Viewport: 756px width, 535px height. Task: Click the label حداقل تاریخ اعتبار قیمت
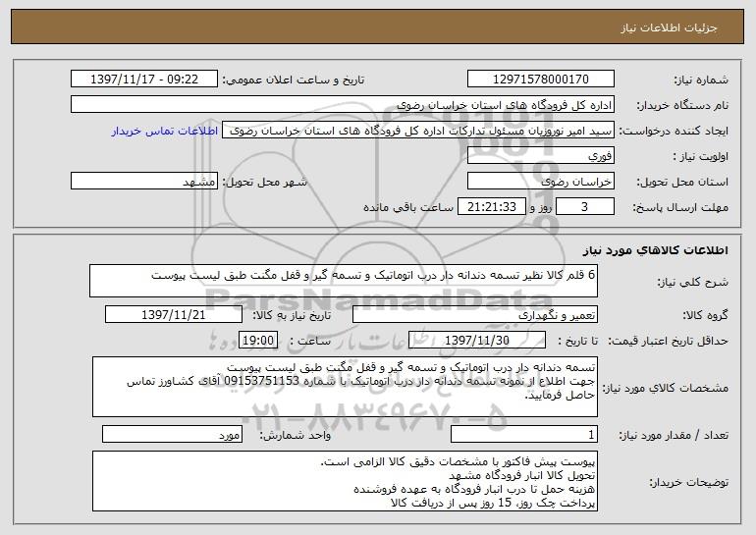(x=668, y=342)
